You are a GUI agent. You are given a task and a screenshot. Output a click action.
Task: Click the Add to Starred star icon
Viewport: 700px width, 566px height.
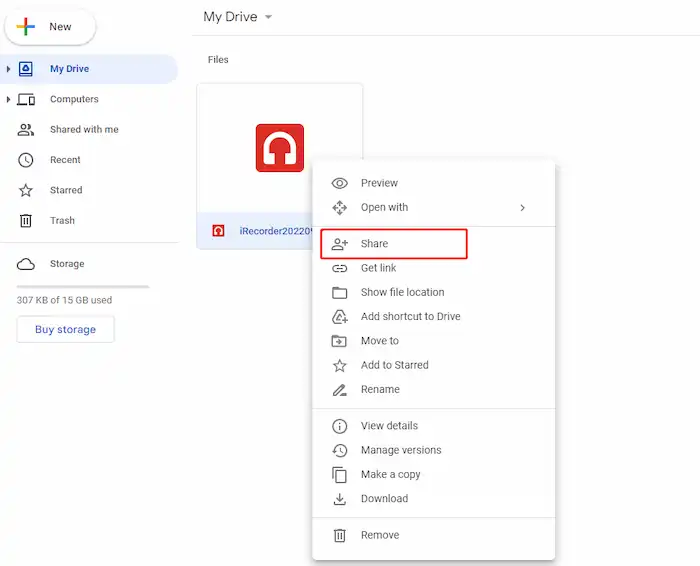click(339, 366)
